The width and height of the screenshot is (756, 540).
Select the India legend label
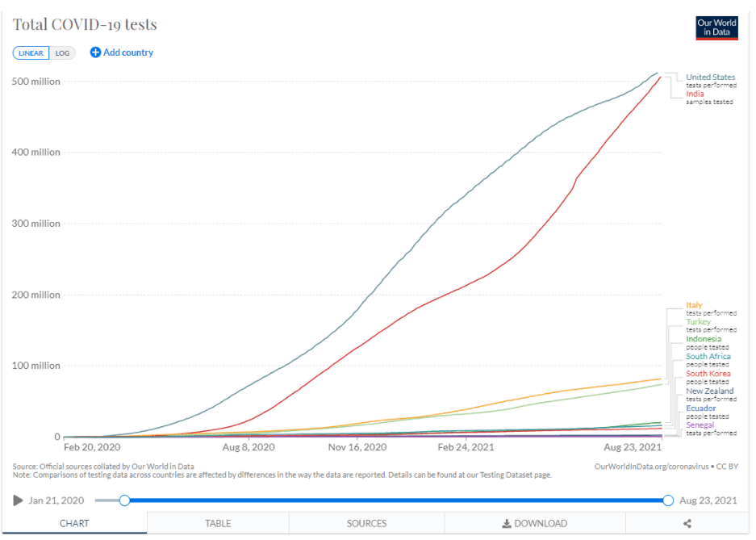pos(695,94)
